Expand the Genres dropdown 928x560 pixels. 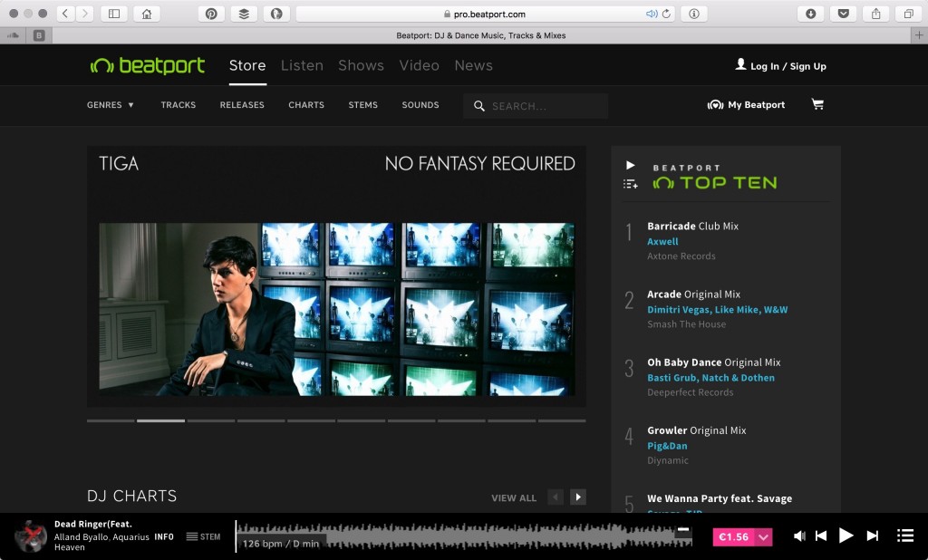(x=111, y=105)
